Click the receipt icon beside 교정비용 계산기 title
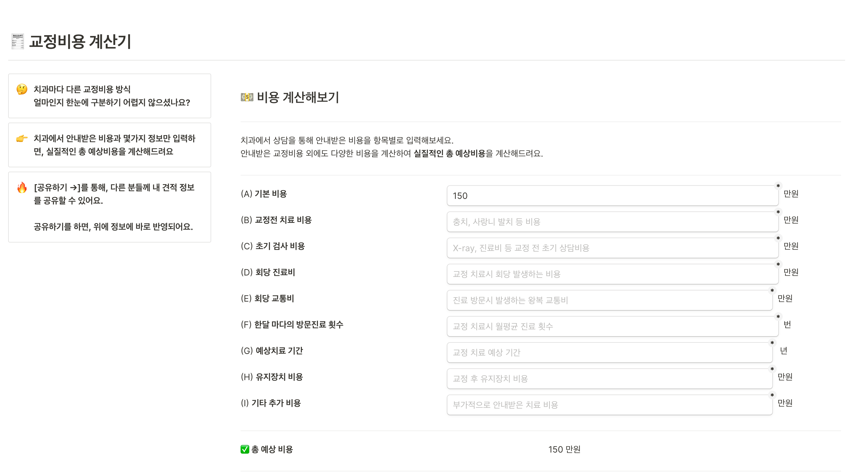Image resolution: width=868 pixels, height=473 pixels. pos(17,41)
